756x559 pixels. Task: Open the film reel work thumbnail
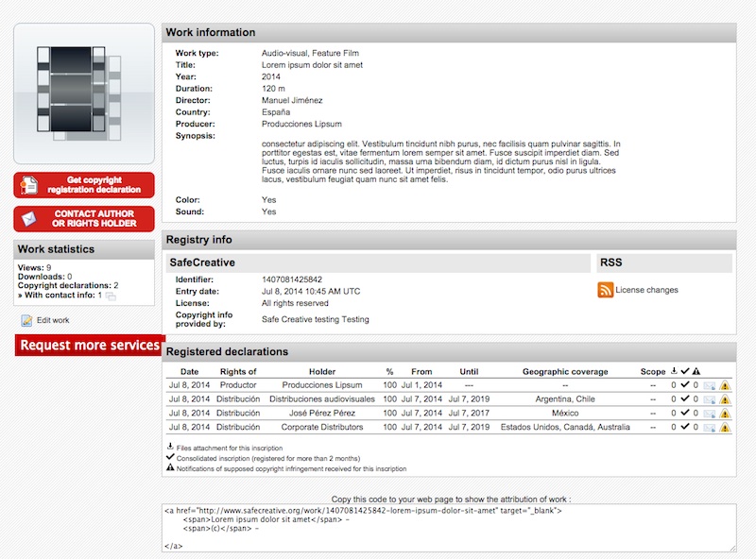(84, 93)
